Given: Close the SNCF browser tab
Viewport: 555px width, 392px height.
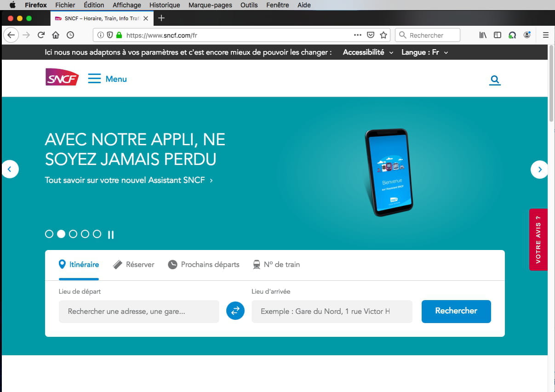Looking at the screenshot, I should pos(146,18).
